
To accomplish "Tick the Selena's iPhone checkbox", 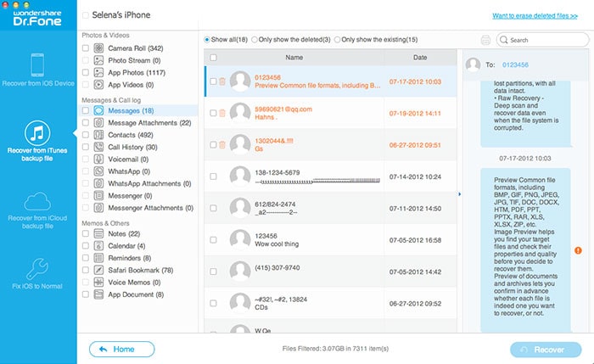I will (86, 15).
